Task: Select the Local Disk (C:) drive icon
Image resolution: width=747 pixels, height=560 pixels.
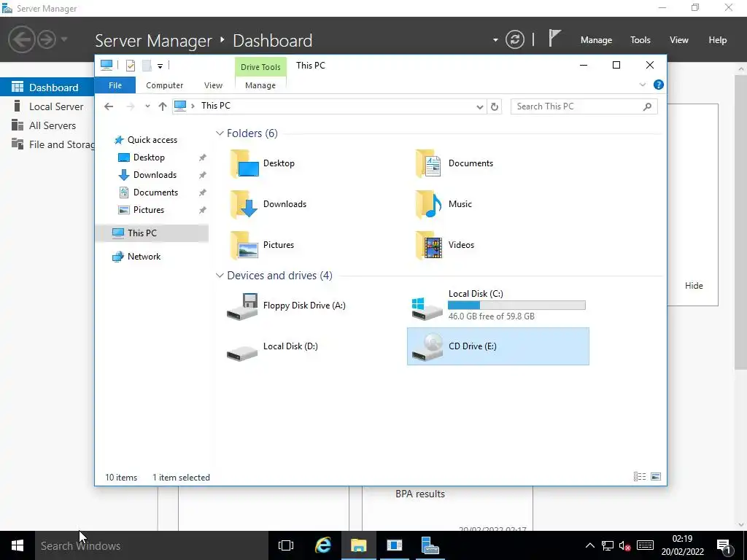Action: pyautogui.click(x=427, y=309)
